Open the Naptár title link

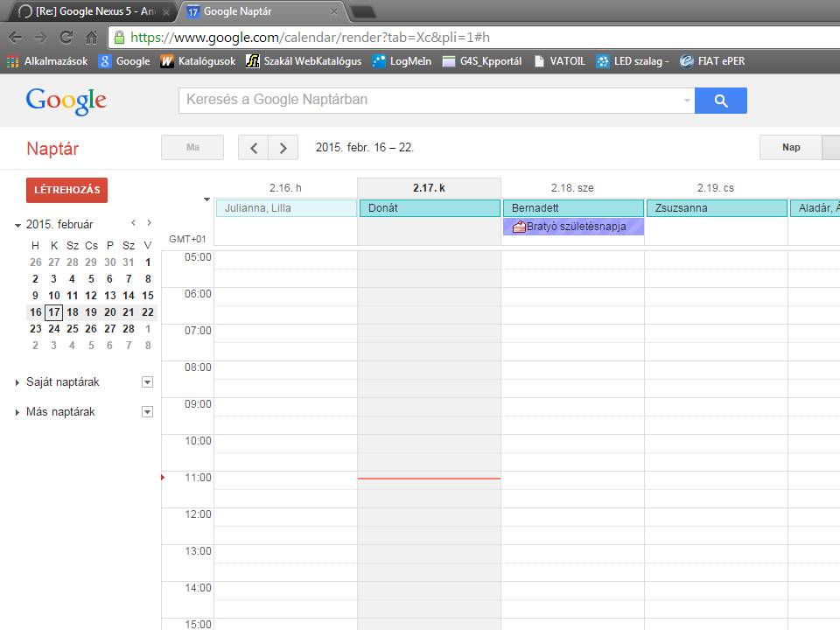(x=52, y=149)
